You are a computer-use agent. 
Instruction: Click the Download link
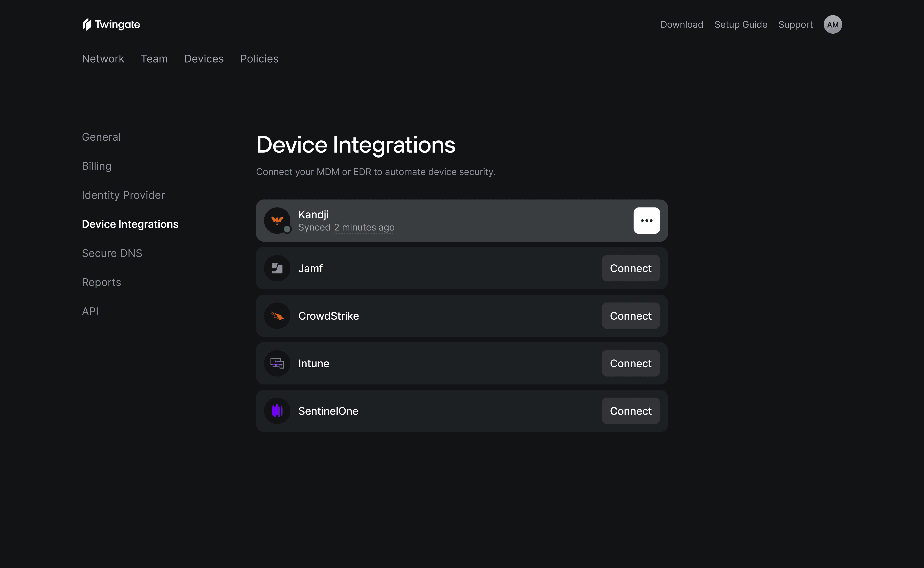[681, 24]
